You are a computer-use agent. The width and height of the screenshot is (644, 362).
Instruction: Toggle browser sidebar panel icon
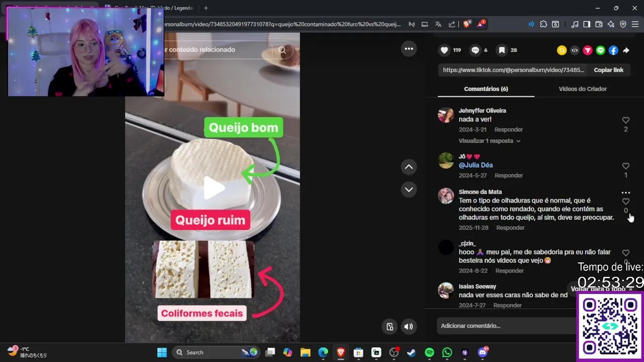pyautogui.click(x=587, y=24)
